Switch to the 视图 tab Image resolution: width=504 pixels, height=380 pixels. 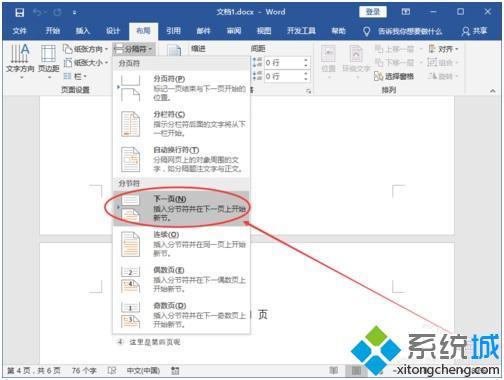coord(264,31)
